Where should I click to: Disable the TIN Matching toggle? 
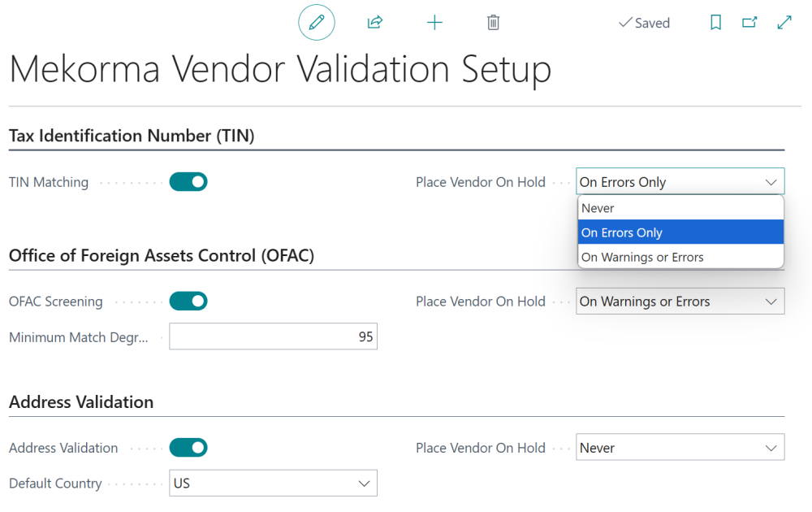[x=188, y=182]
